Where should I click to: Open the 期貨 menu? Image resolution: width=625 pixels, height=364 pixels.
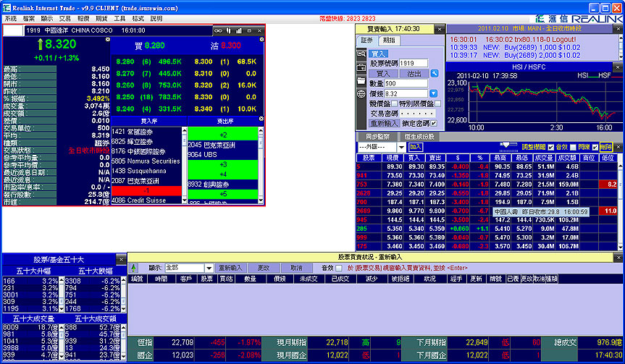click(x=101, y=18)
